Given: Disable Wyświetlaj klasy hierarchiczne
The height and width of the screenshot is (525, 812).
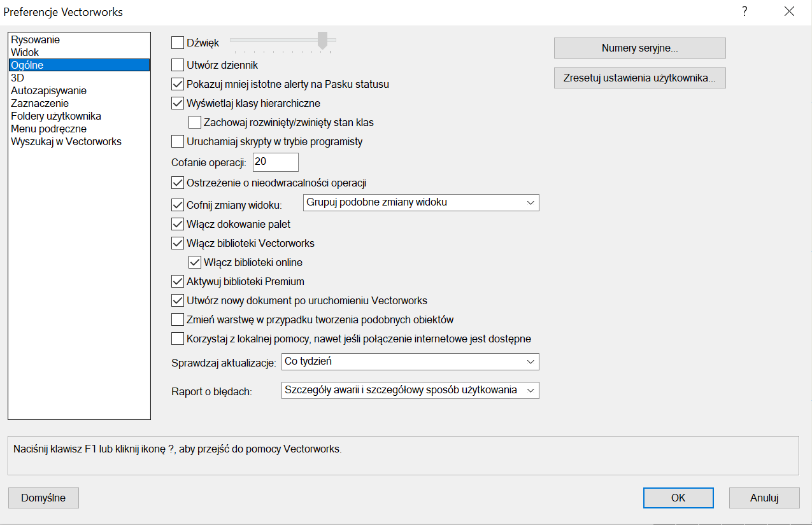Looking at the screenshot, I should [x=178, y=102].
